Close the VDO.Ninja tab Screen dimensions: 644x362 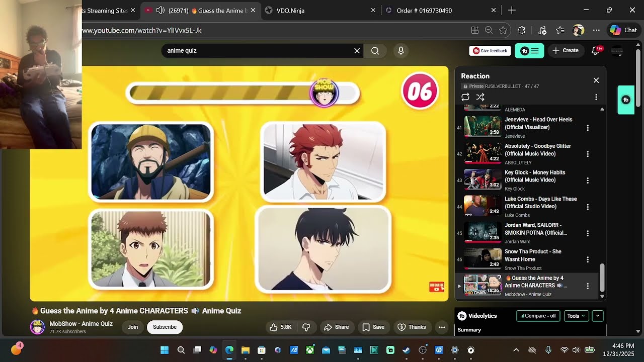tap(373, 10)
